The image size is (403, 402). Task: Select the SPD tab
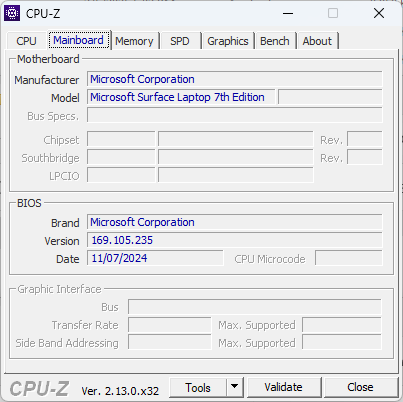(180, 41)
